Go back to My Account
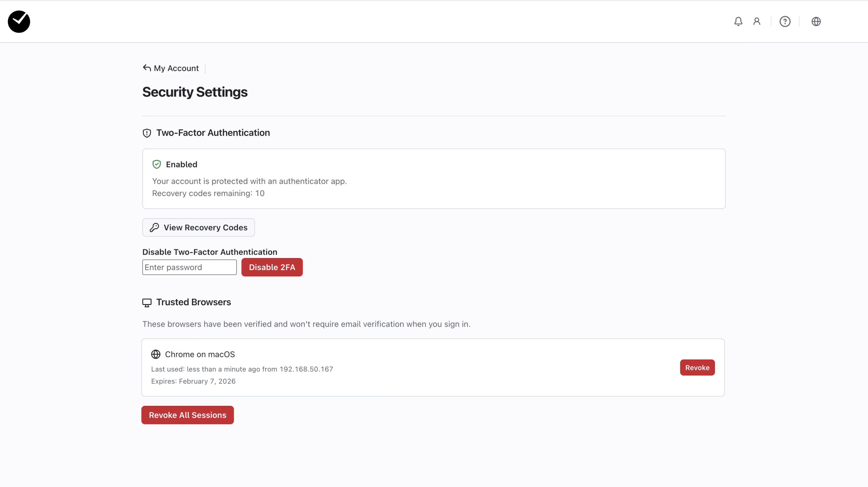The image size is (868, 487). click(x=176, y=68)
